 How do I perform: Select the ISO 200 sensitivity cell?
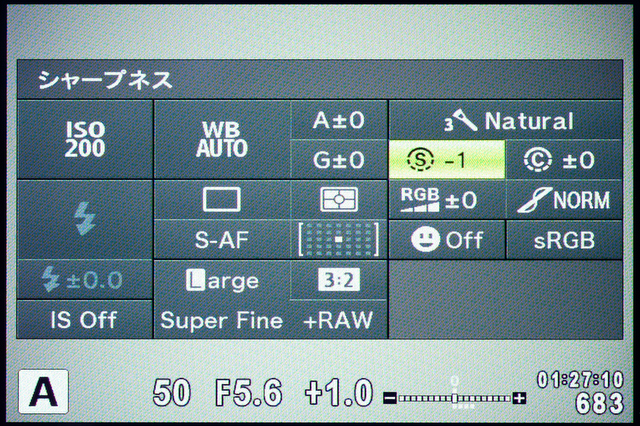[85, 139]
